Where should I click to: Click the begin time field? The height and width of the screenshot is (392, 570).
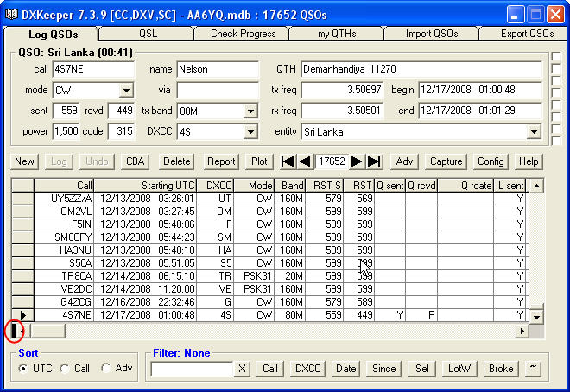pos(480,90)
